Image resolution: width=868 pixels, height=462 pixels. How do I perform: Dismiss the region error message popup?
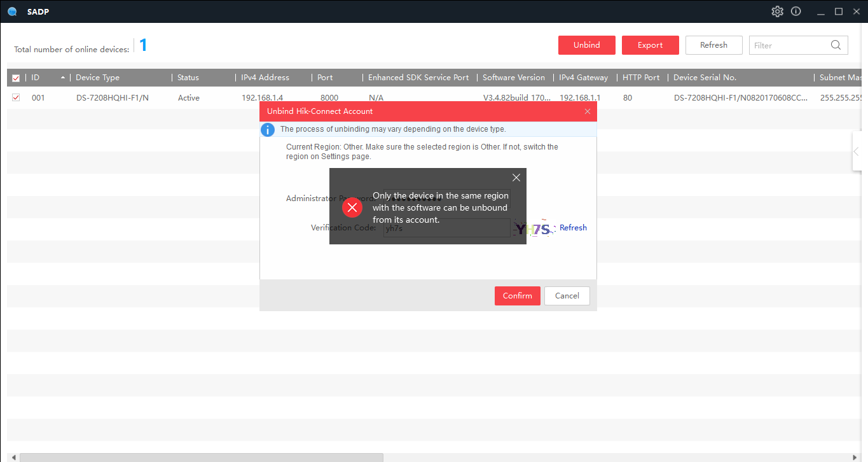coord(516,178)
